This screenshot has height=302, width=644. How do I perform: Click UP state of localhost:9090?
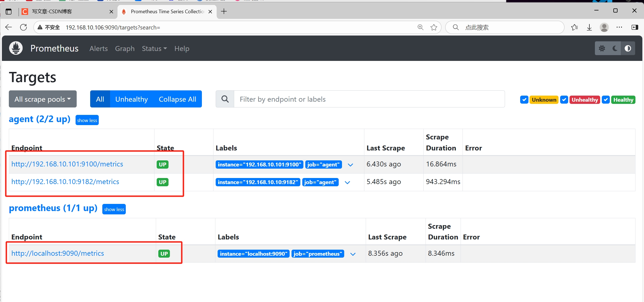click(x=164, y=254)
